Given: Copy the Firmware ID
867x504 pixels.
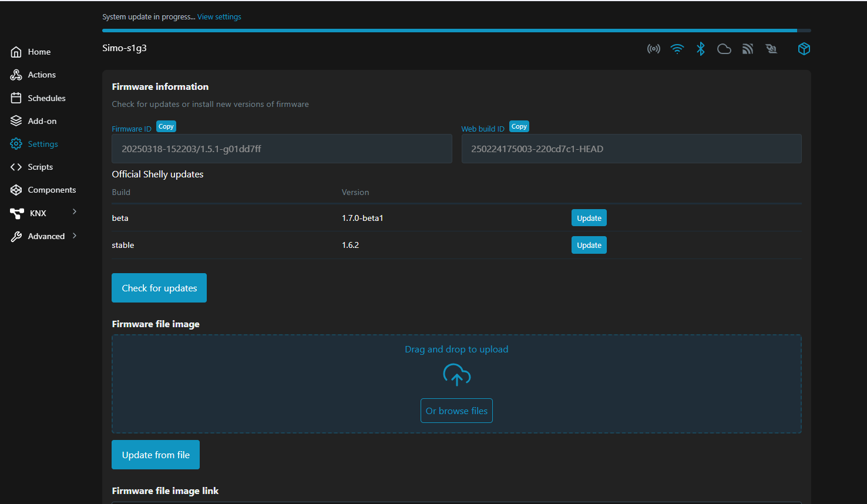Looking at the screenshot, I should (166, 126).
